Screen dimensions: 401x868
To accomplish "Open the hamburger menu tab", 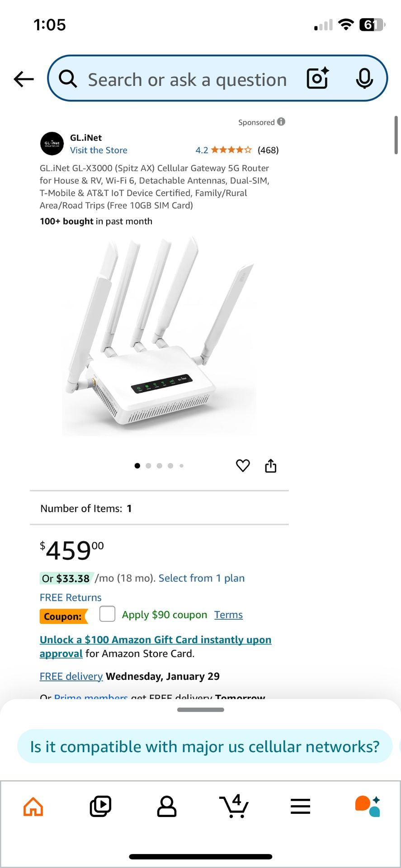I will [300, 807].
